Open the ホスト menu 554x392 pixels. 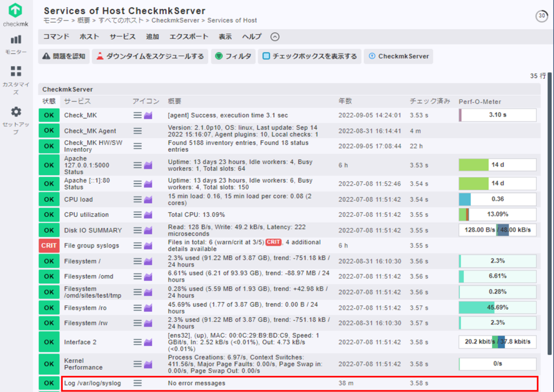click(x=89, y=37)
